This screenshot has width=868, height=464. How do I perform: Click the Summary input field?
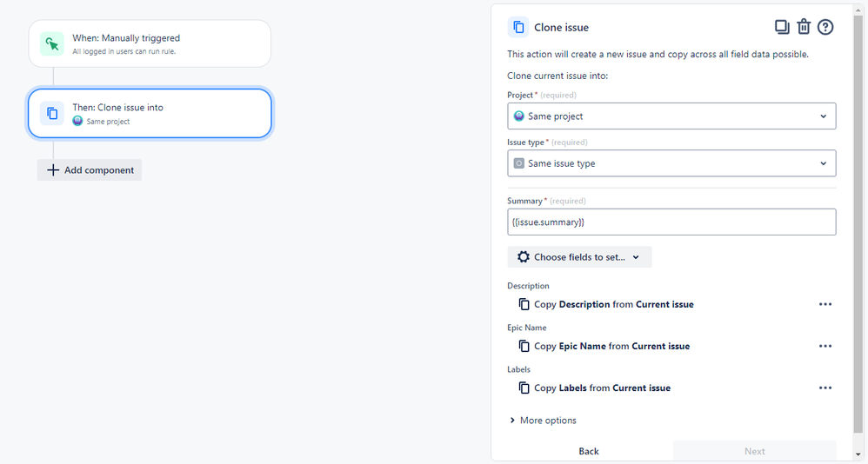click(671, 222)
